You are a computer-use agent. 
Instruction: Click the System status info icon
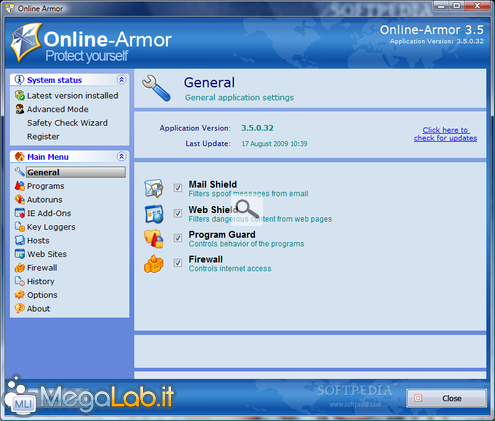(x=20, y=80)
